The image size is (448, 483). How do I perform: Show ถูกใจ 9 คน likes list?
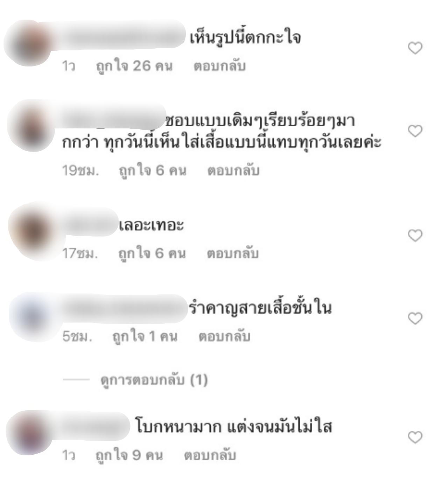coord(129,455)
